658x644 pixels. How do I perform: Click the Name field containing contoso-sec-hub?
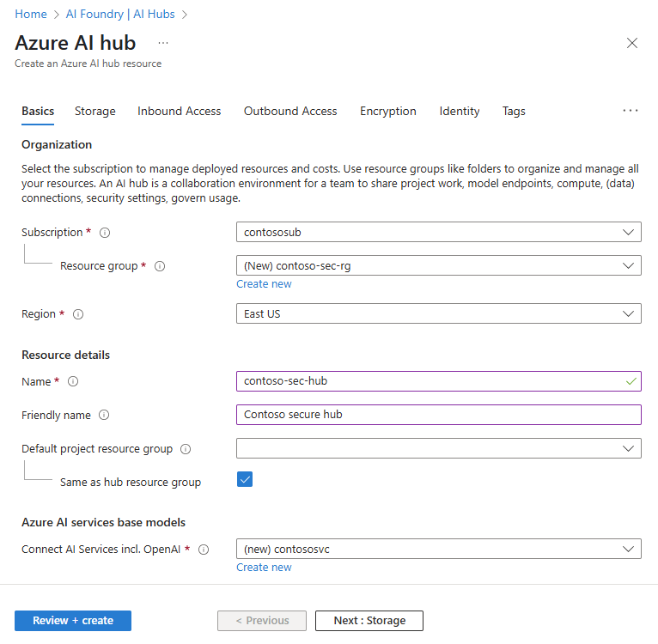tap(439, 381)
